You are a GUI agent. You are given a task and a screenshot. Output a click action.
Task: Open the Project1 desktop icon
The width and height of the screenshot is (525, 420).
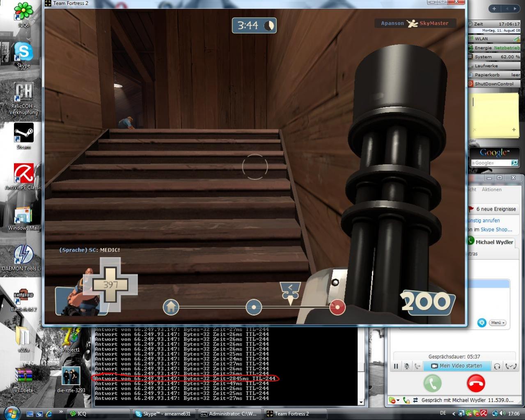pos(71,339)
